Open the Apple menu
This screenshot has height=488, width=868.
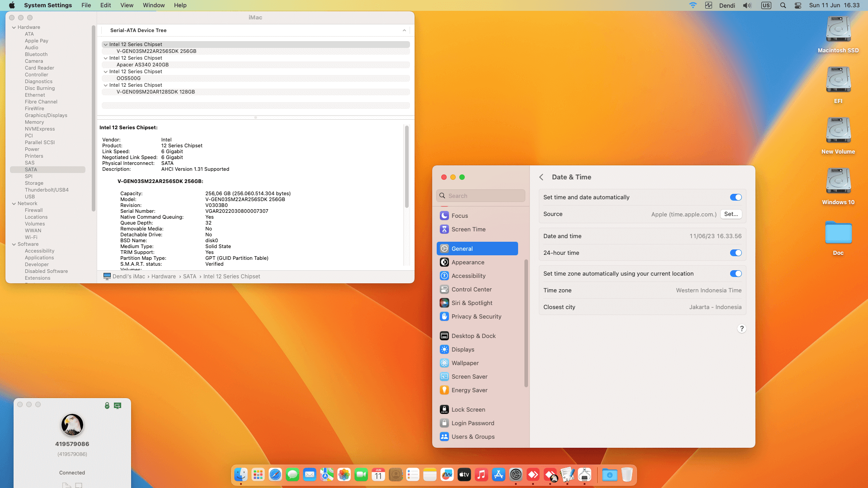pos(12,5)
